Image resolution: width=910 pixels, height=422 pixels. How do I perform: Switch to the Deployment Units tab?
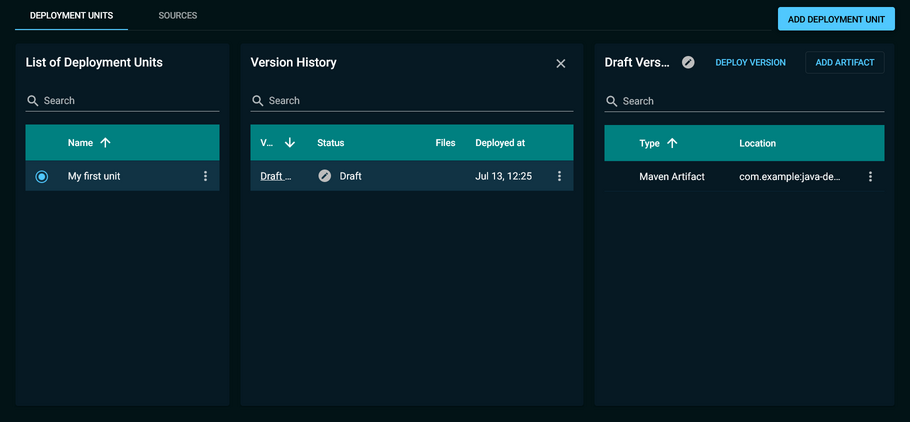(71, 16)
